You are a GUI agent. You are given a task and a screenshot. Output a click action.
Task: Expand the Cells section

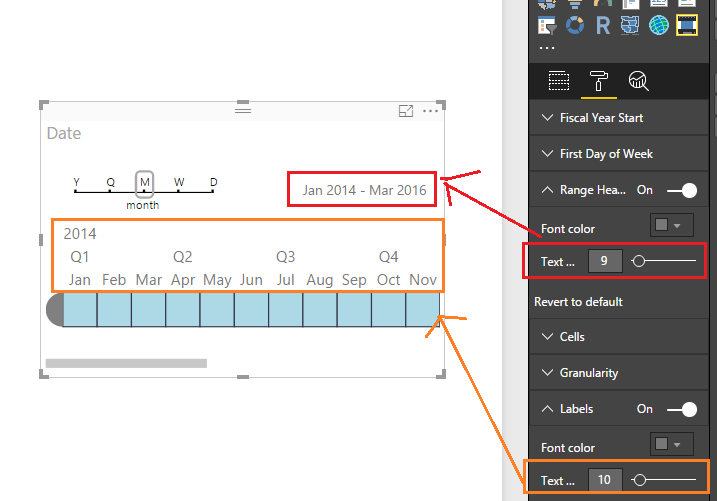619,337
